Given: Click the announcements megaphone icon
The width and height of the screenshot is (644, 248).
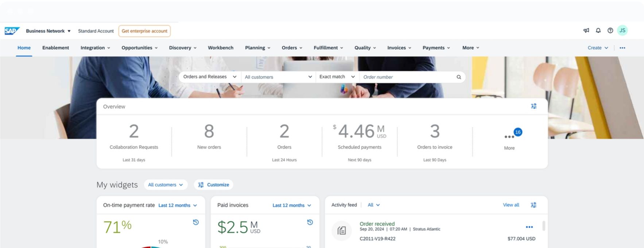Looking at the screenshot, I should click(x=586, y=31).
